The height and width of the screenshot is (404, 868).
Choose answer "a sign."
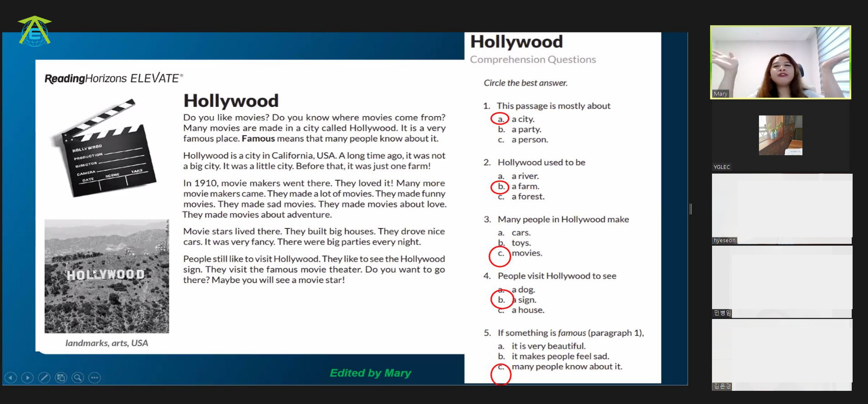[524, 300]
